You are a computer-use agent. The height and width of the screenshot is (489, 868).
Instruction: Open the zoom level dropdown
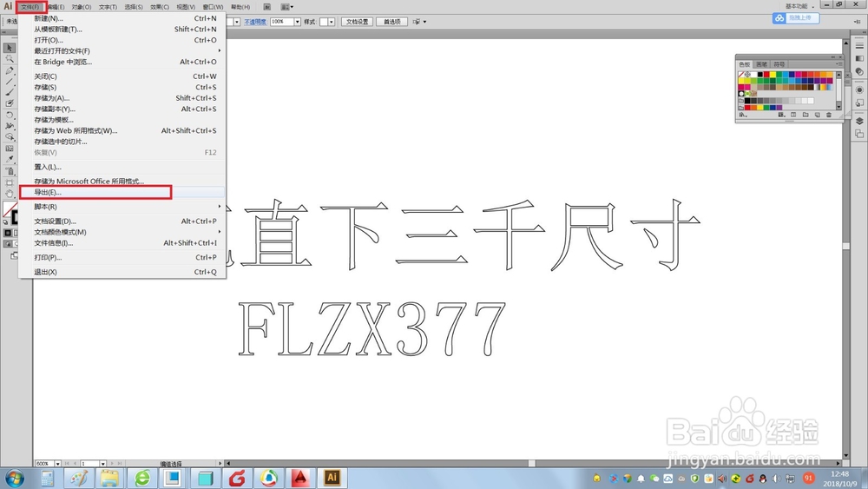click(x=57, y=464)
